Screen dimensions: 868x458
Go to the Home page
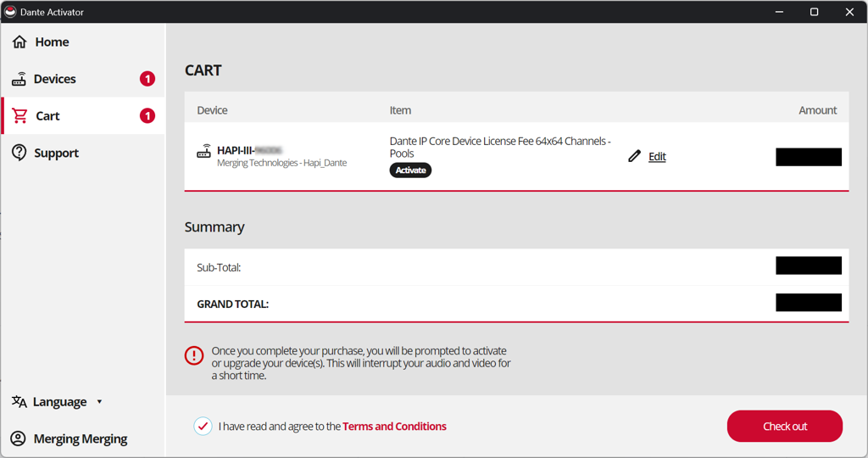[52, 42]
